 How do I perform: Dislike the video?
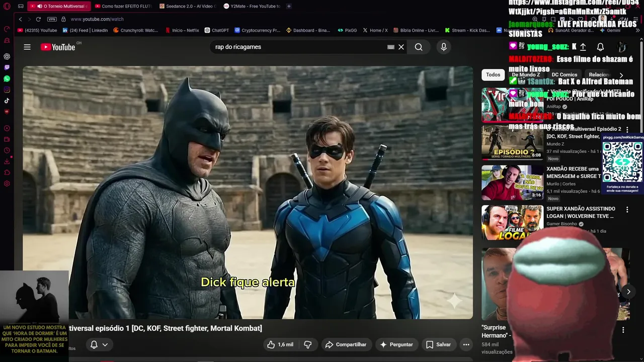[307, 344]
